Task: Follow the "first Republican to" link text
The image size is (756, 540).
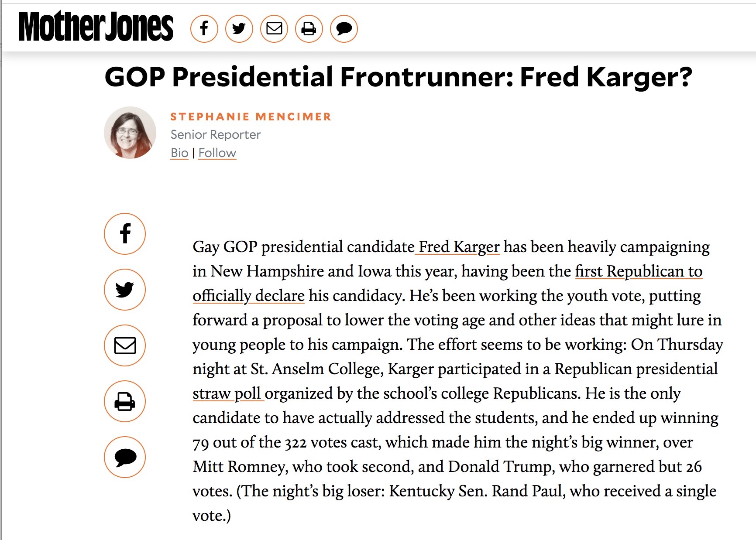Action: pos(639,271)
